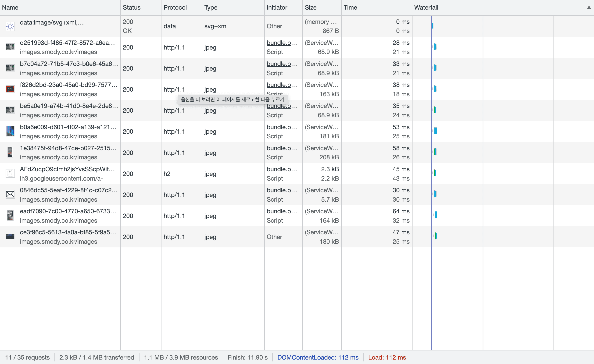Sort by the Status column header
The image size is (594, 364).
click(131, 7)
